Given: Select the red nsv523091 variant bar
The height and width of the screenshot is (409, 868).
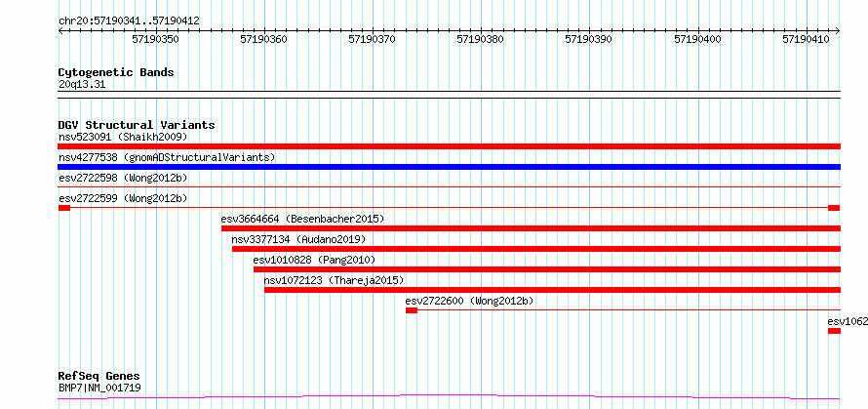Looking at the screenshot, I should tap(449, 146).
